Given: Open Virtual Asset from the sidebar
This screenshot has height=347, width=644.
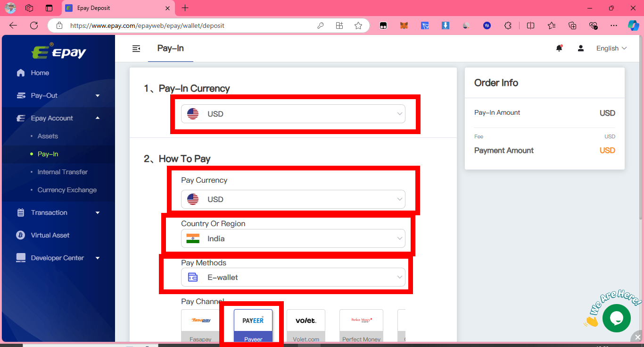Looking at the screenshot, I should (x=50, y=235).
